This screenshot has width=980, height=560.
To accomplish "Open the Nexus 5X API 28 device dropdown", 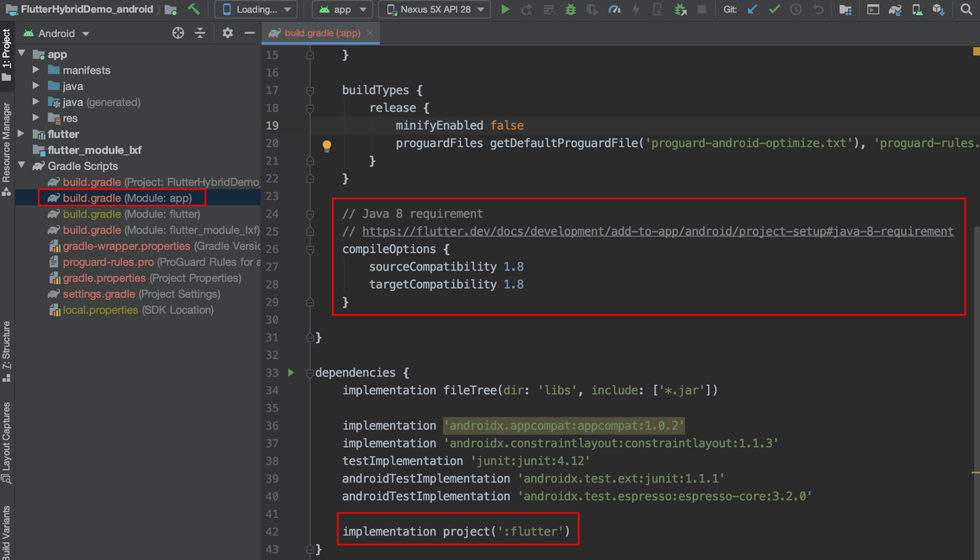I will click(435, 9).
